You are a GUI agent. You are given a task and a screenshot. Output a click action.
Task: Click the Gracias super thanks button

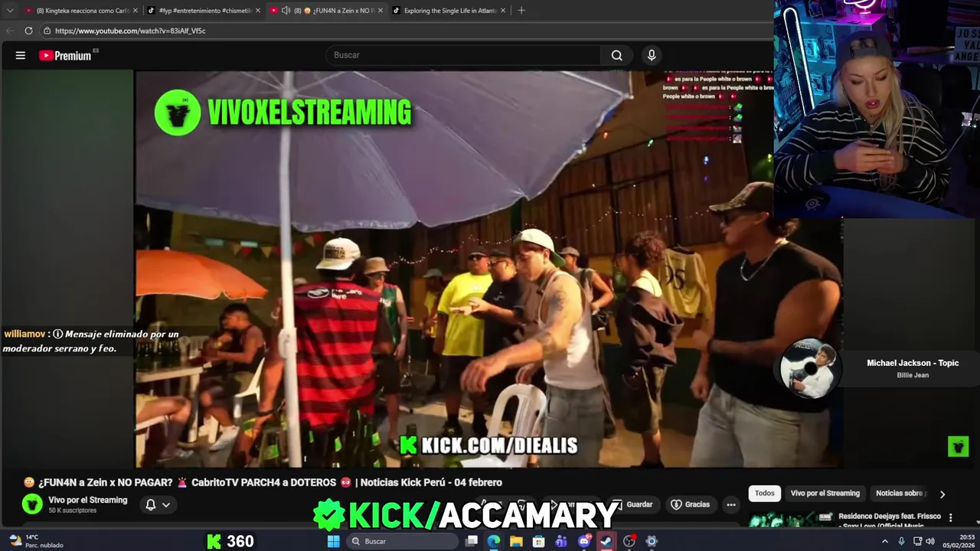[x=691, y=504]
